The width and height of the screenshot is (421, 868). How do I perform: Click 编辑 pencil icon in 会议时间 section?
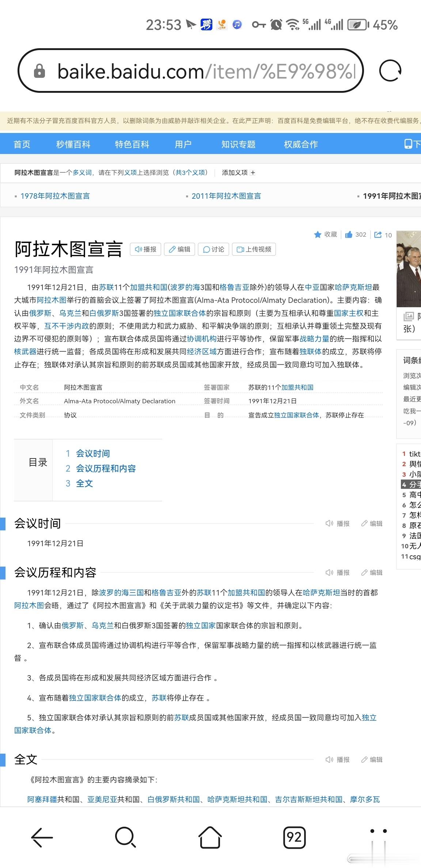(364, 524)
